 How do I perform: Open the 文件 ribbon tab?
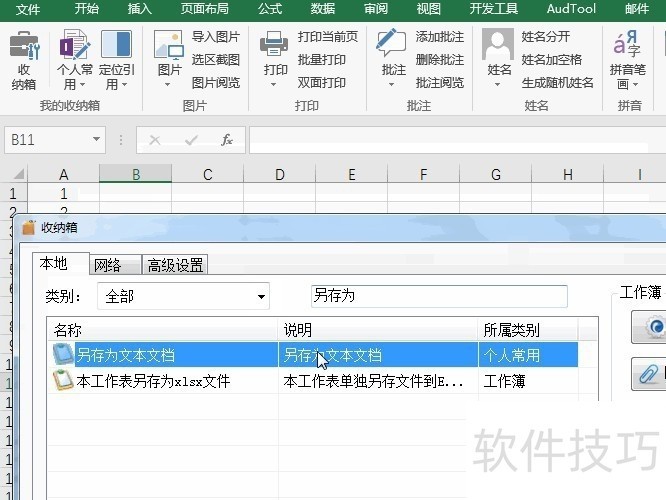(x=28, y=9)
